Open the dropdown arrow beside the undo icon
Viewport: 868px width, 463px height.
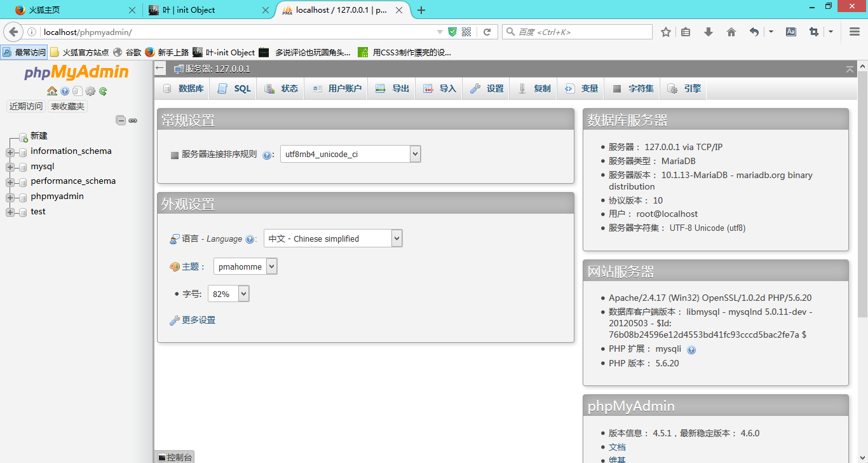(771, 32)
